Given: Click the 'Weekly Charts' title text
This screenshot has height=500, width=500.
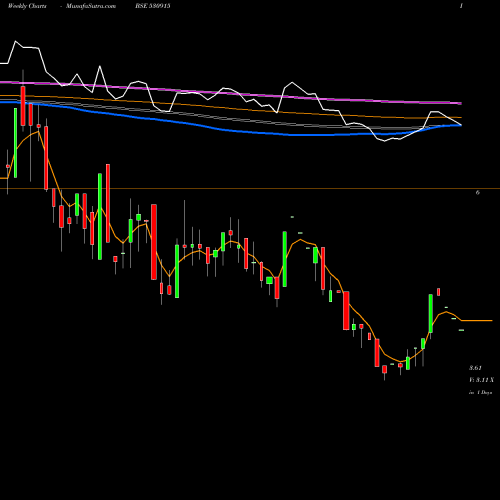Looking at the screenshot, I should [27, 6].
